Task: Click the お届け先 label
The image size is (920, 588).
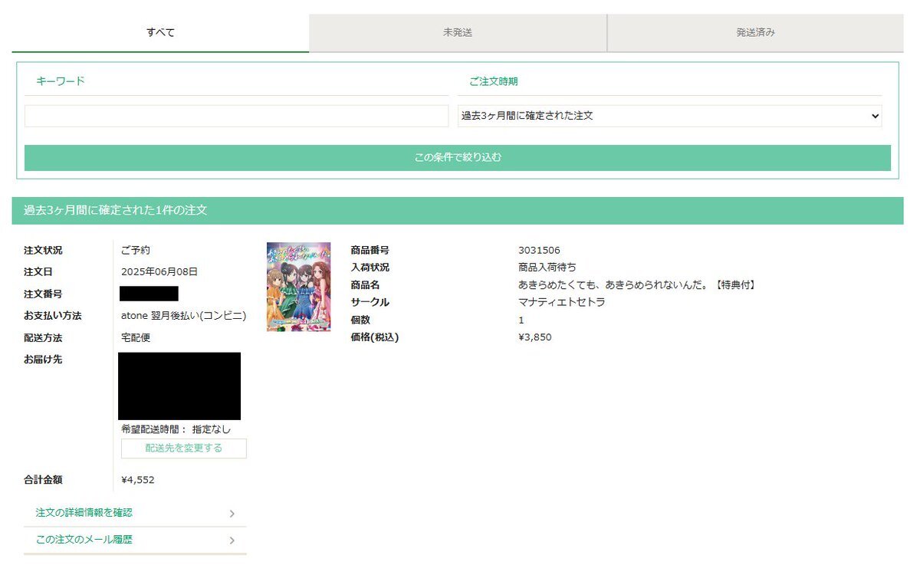Action: (43, 360)
